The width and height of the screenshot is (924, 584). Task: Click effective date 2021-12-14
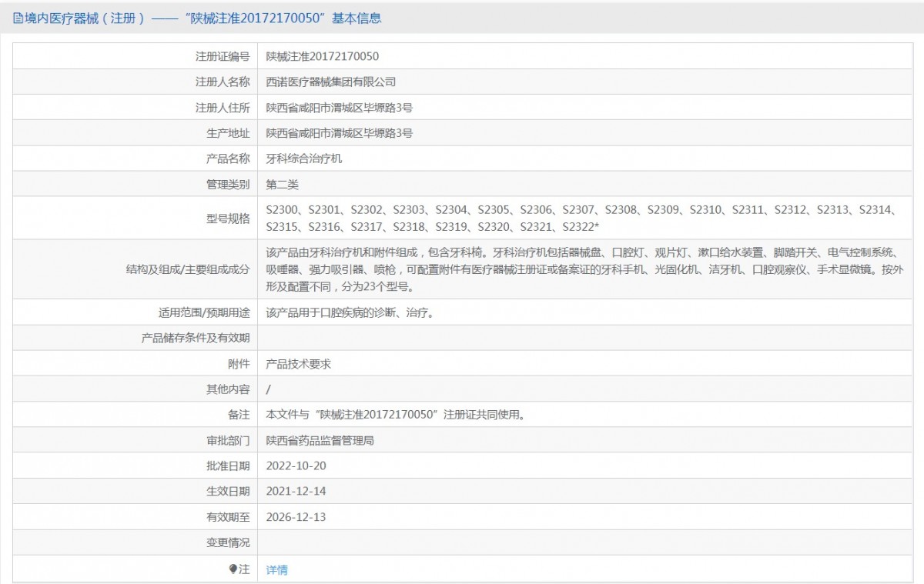(x=296, y=491)
